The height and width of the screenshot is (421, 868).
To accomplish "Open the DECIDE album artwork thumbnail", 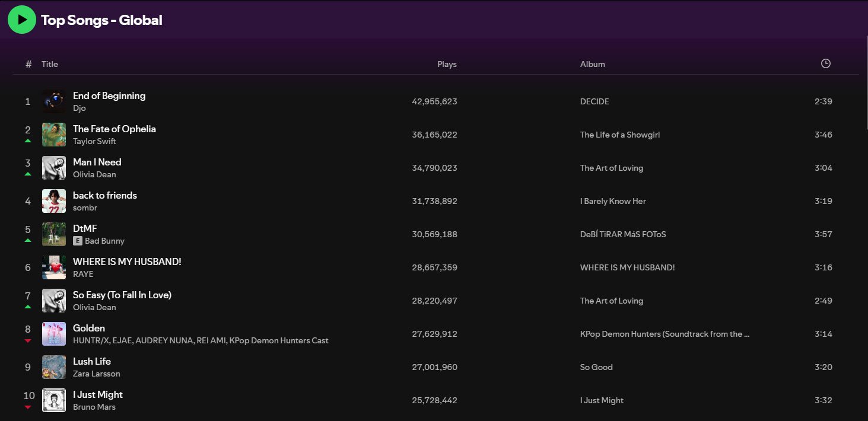I will tap(54, 101).
